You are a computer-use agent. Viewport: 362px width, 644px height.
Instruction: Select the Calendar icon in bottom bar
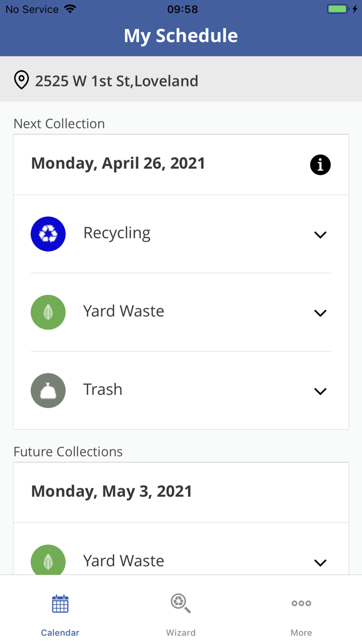60,603
